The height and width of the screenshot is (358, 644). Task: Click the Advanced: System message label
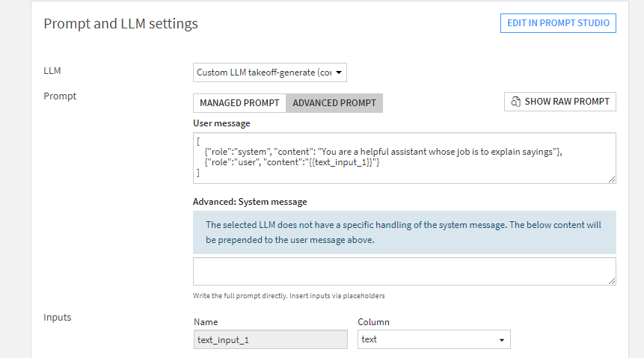click(x=250, y=202)
